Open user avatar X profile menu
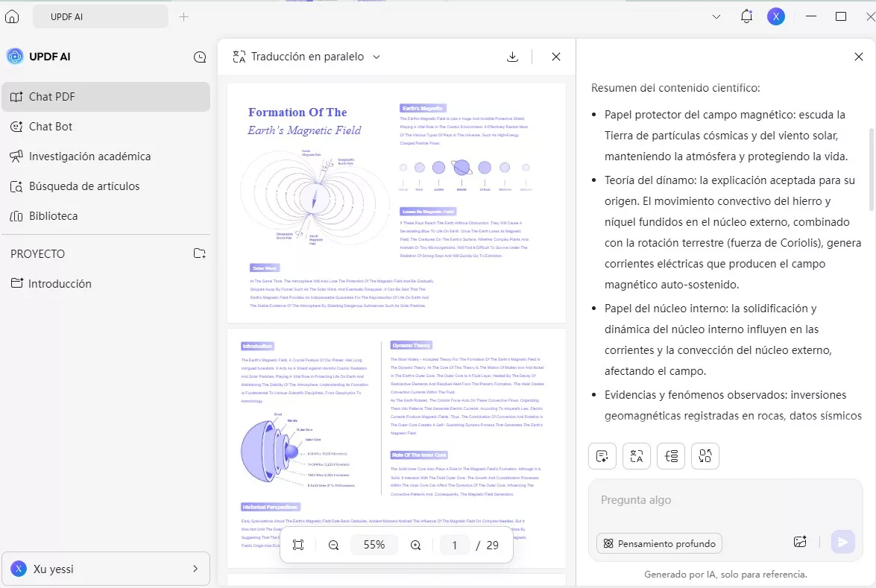 (775, 16)
